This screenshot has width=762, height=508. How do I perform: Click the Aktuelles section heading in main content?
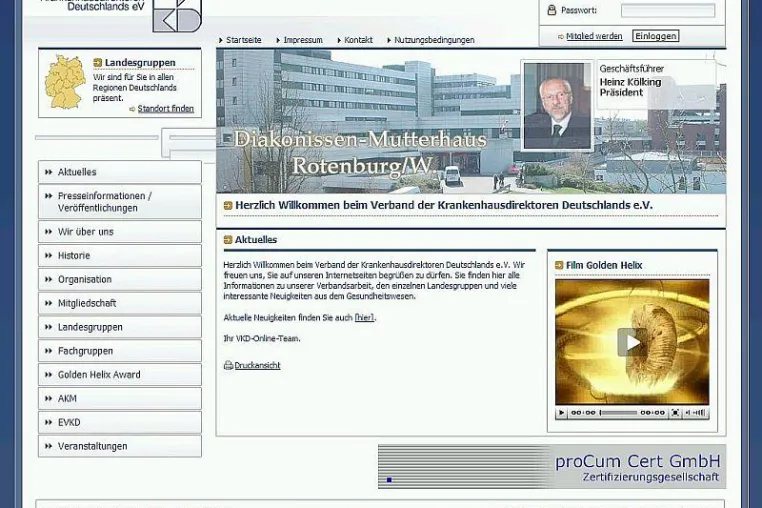(256, 240)
